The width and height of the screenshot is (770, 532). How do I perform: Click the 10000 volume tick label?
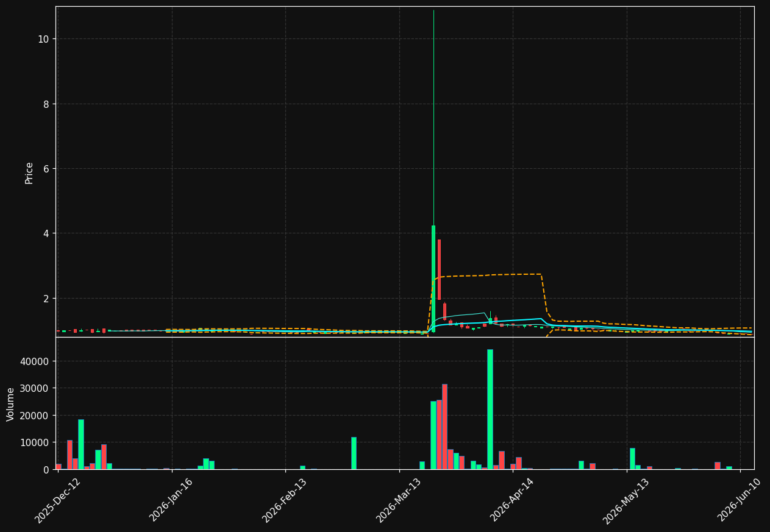point(35,442)
